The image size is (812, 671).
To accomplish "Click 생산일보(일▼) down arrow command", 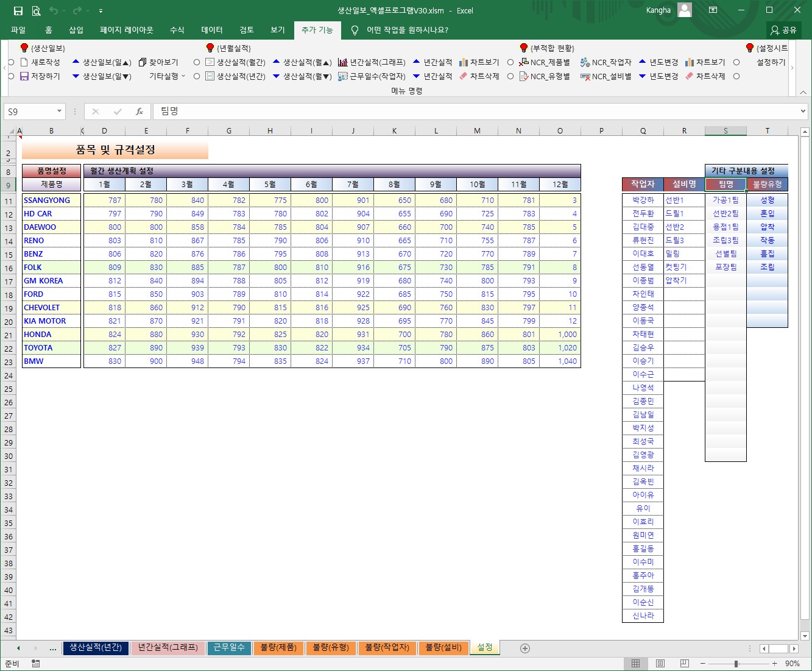I will 101,76.
